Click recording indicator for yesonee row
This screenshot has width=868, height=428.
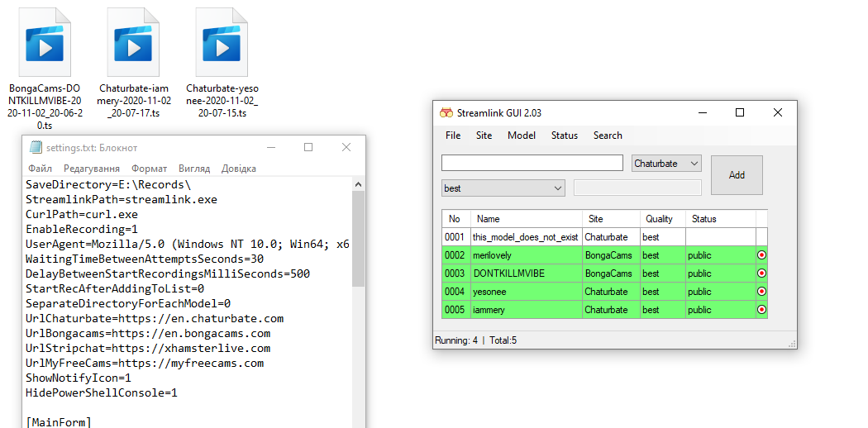[761, 292]
